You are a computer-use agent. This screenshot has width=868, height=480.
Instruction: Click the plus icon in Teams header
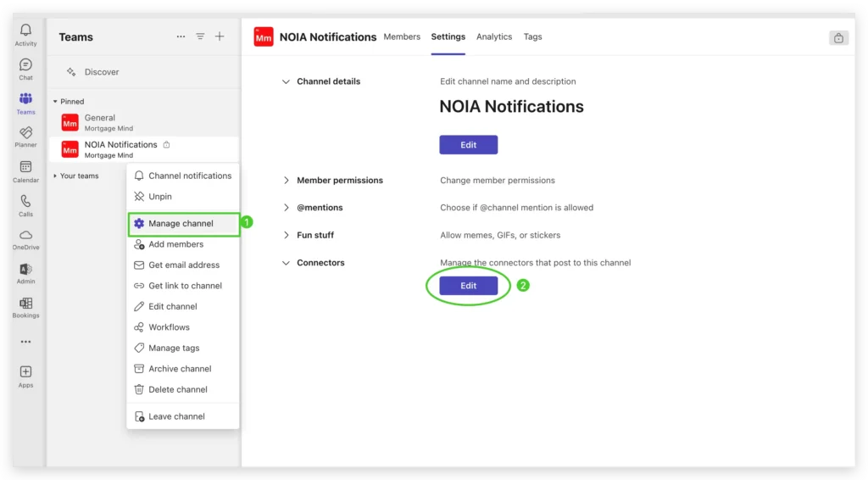tap(220, 36)
